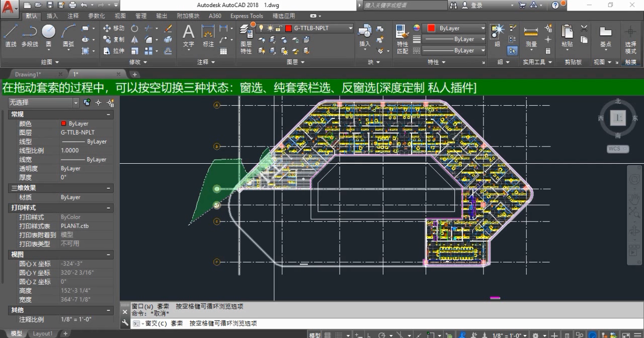This screenshot has height=338, width=644.
Task: Click the Pan hand icon in navigation bar
Action: tap(635, 199)
